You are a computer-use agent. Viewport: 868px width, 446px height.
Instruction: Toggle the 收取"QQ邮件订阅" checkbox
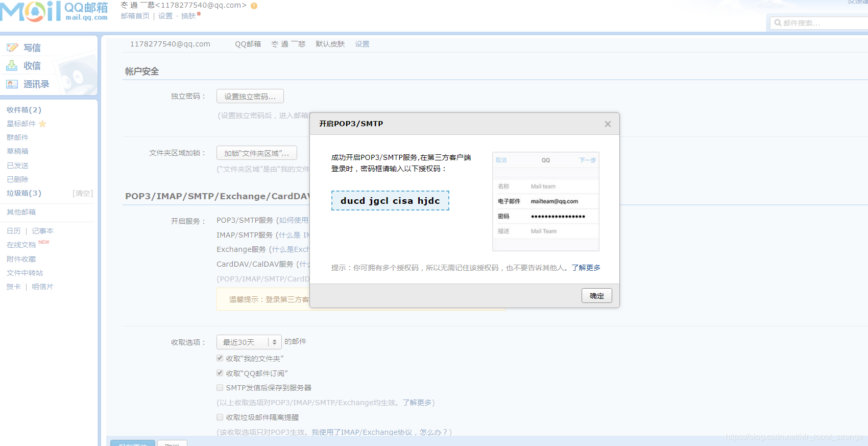(x=220, y=373)
